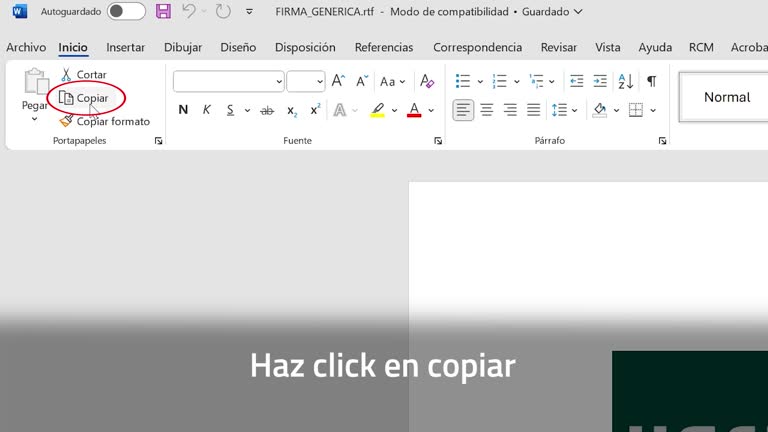
Task: Center the text alignment
Action: tap(486, 110)
